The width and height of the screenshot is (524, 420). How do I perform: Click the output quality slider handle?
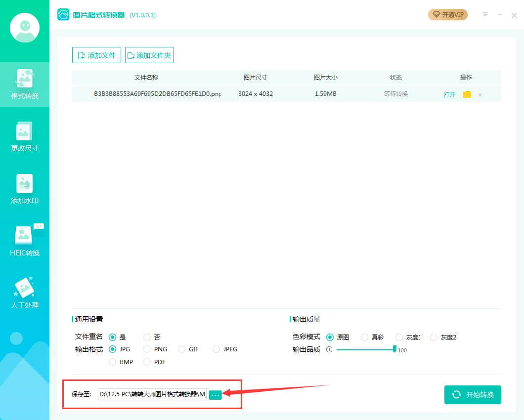click(394, 349)
